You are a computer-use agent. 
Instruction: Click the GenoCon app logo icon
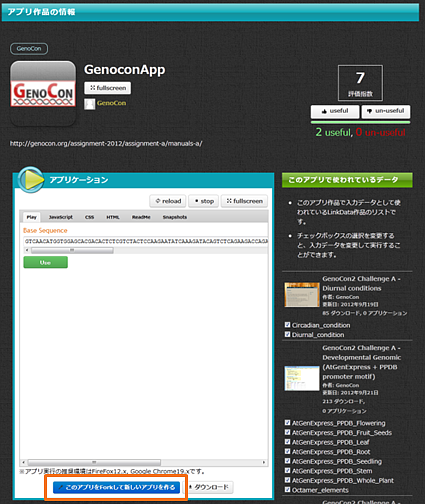click(x=43, y=93)
